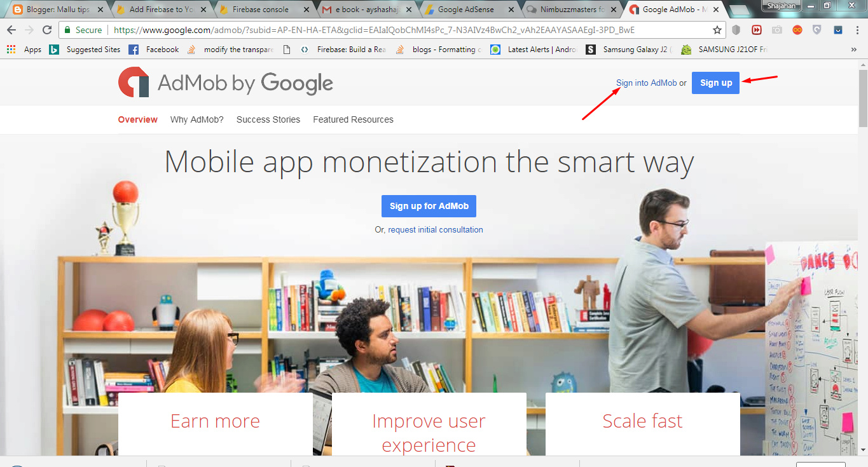Go back to the previous page
This screenshot has width=868, height=467.
pos(11,30)
